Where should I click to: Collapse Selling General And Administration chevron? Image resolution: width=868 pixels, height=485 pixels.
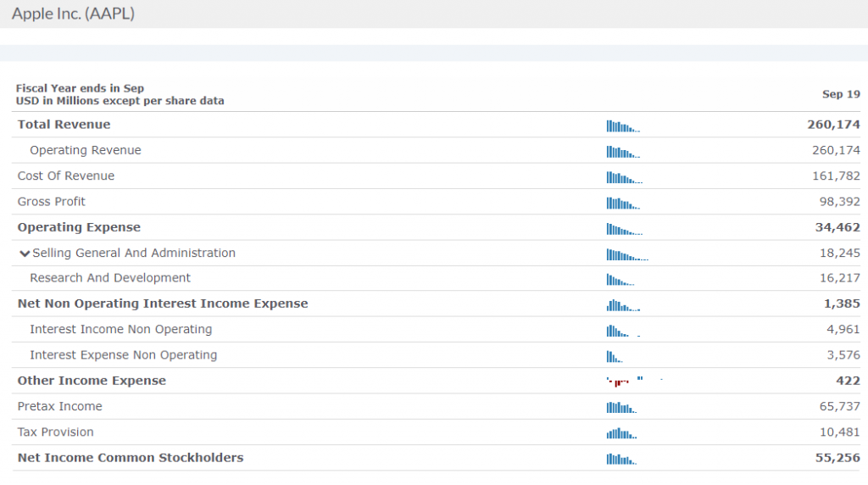25,254
